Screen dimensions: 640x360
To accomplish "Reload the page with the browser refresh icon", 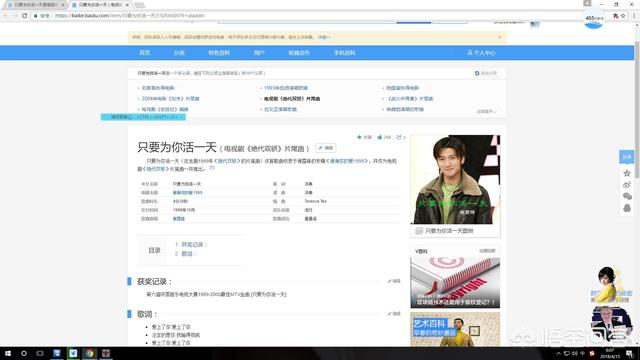I will coord(24,16).
